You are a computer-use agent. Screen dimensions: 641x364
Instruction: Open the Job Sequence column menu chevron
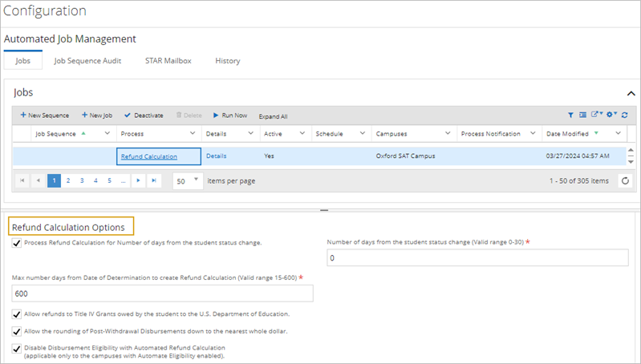click(108, 133)
